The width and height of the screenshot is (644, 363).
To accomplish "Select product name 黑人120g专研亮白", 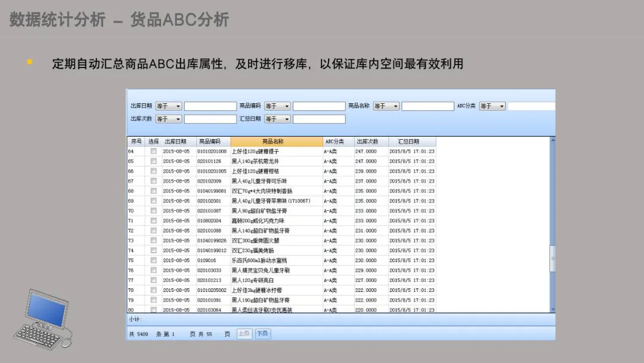I will coord(253,280).
